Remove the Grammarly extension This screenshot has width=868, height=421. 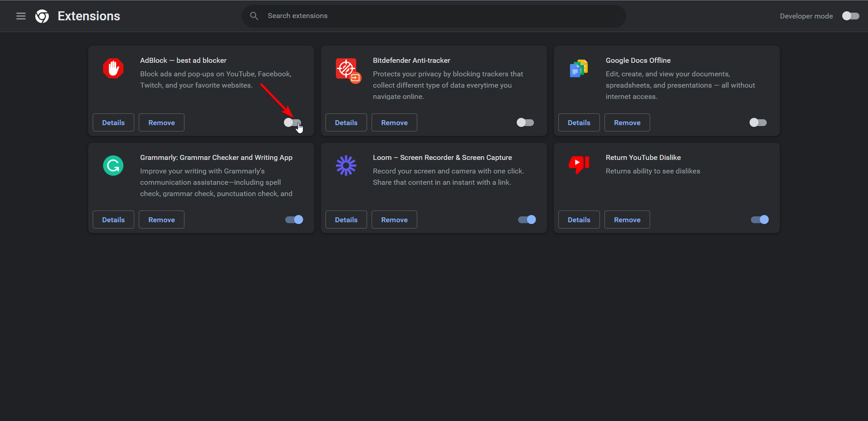tap(161, 220)
